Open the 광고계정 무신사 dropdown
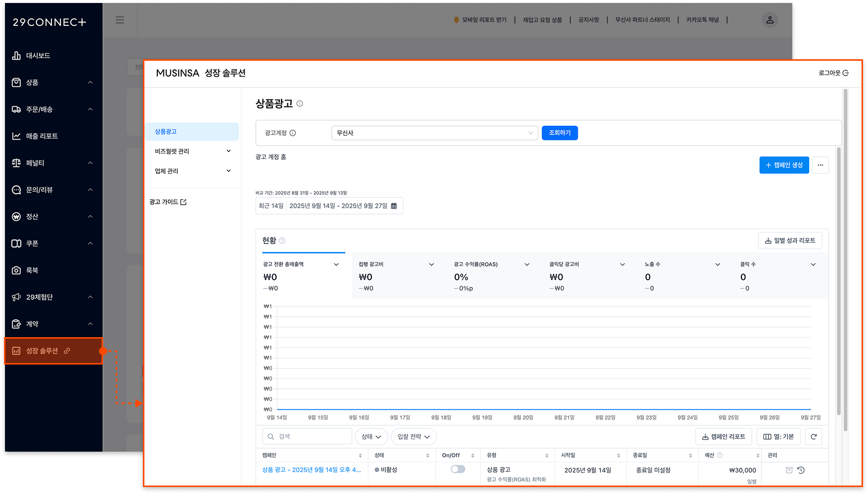Image resolution: width=868 pixels, height=494 pixels. coord(434,133)
